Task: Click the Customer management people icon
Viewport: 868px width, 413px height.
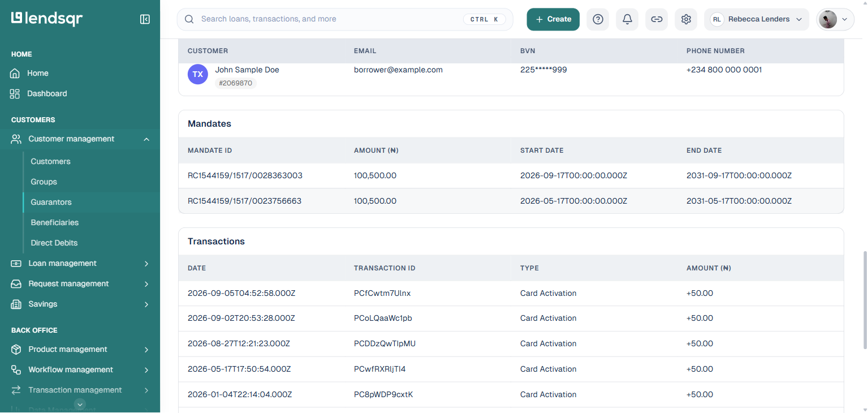Action: 16,139
